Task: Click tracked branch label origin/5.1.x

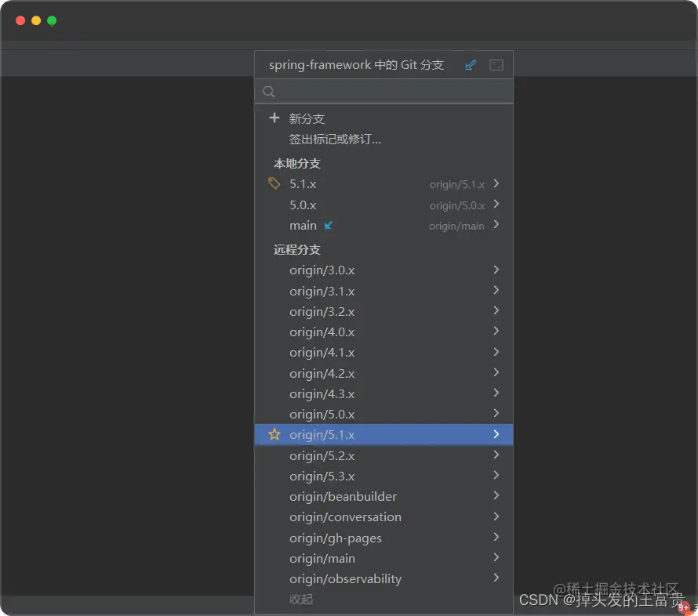Action: [456, 185]
